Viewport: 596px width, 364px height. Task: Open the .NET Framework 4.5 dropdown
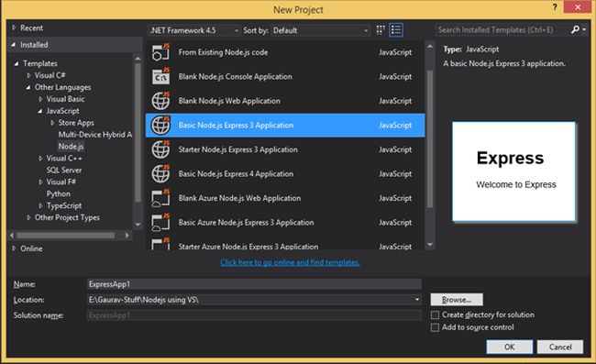(x=193, y=30)
